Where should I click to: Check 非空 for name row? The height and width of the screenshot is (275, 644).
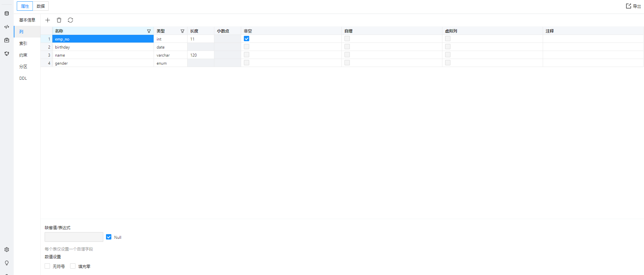[247, 55]
